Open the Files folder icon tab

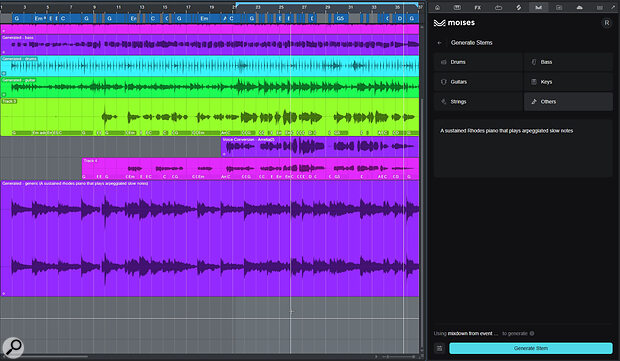[x=559, y=7]
